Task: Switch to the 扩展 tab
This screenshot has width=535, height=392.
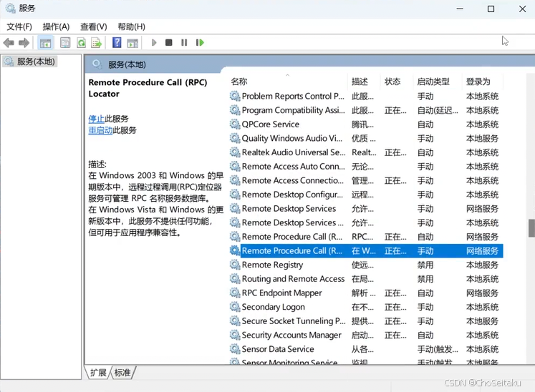Action: pos(98,373)
